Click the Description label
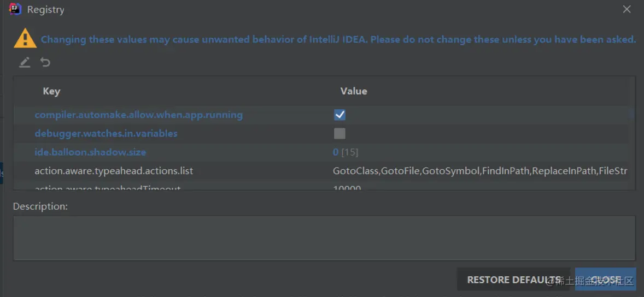The height and width of the screenshot is (297, 644). 40,206
